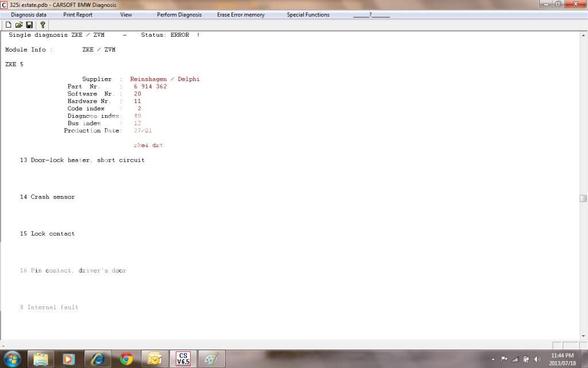588x368 pixels.
Task: Choose Erase Error memory menu item
Action: (x=241, y=15)
